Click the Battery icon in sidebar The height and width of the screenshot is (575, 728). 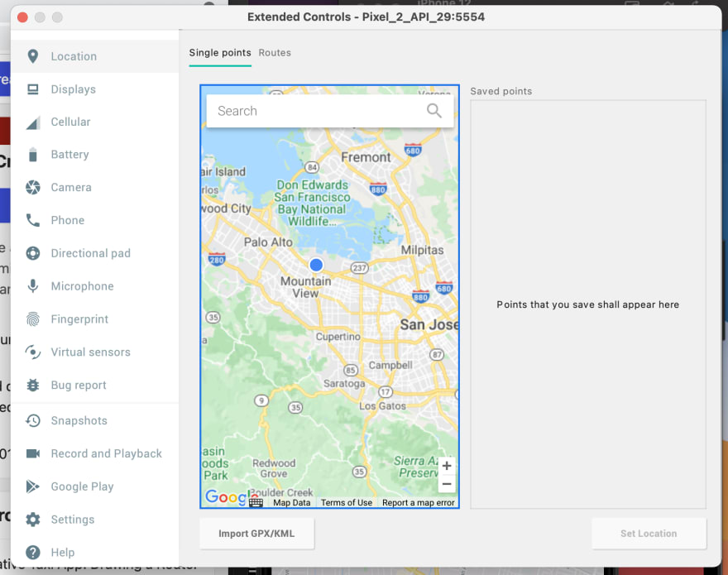point(32,155)
